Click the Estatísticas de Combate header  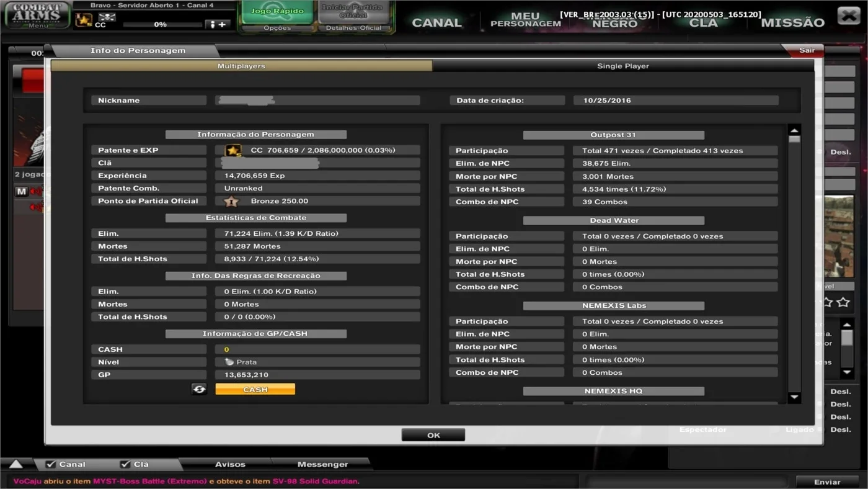tap(255, 218)
